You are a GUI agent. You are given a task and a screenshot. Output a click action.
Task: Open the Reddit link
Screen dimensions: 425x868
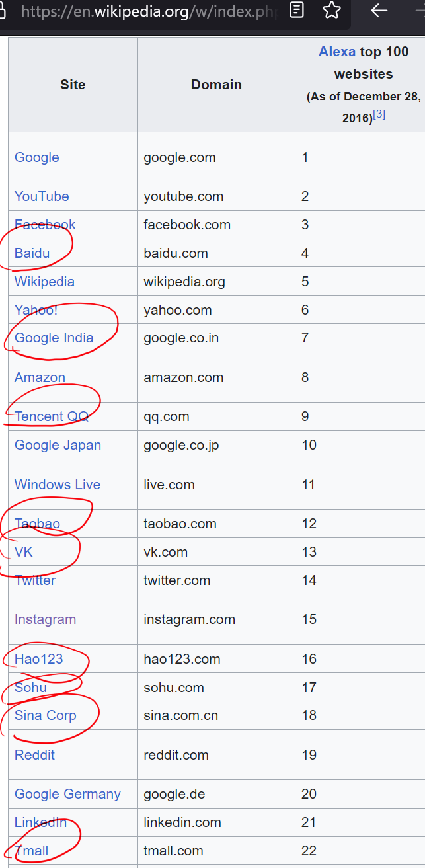[34, 755]
